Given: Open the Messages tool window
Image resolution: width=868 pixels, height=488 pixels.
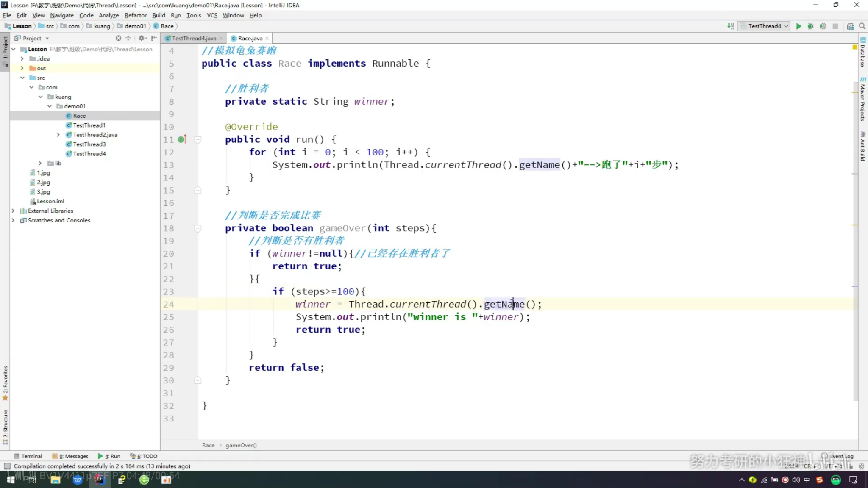Looking at the screenshot, I should (x=70, y=456).
